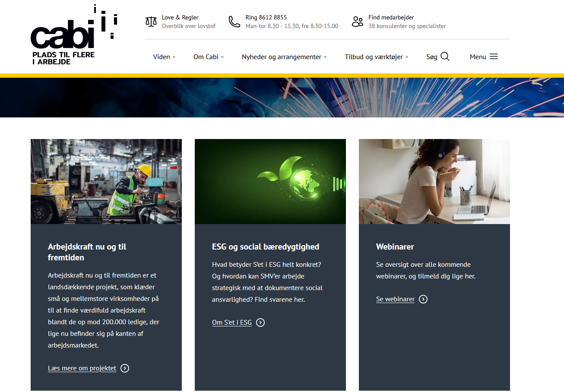The height and width of the screenshot is (392, 564).
Task: Click the Cabi logo
Action: point(74,35)
